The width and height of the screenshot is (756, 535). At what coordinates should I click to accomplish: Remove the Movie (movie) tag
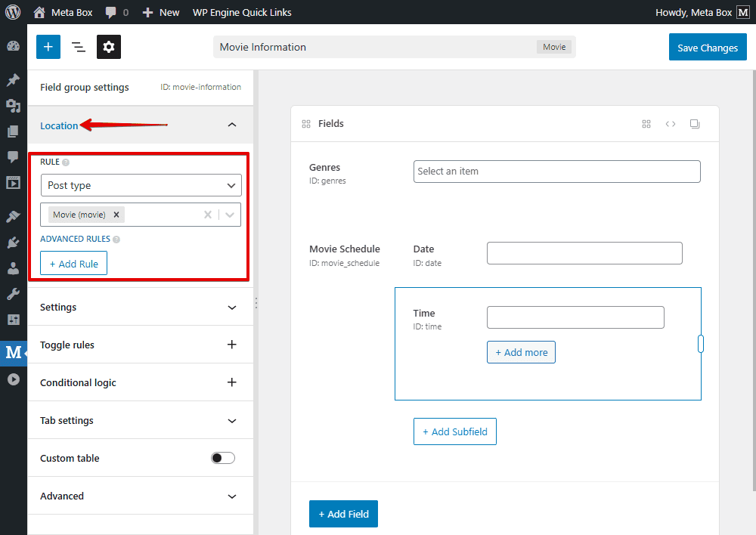coord(116,215)
